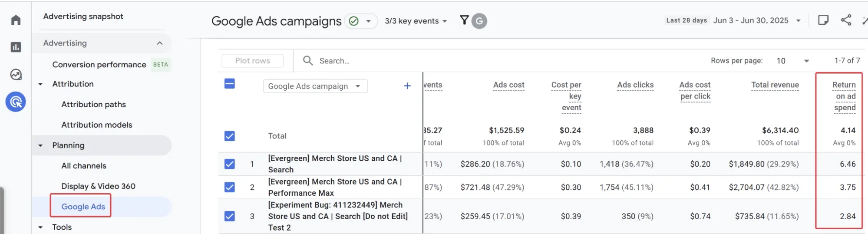This screenshot has width=868, height=234.
Task: Collapse the Planning tree arrow
Action: (x=40, y=145)
